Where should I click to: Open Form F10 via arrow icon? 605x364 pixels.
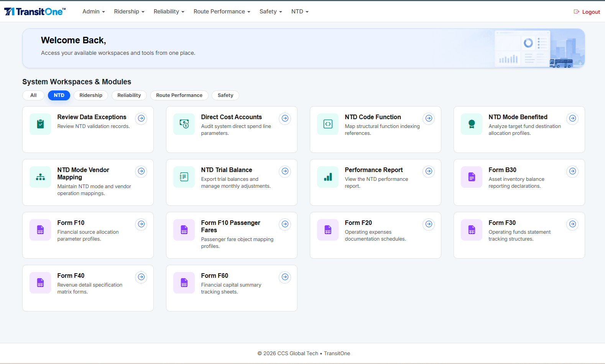coord(141,224)
